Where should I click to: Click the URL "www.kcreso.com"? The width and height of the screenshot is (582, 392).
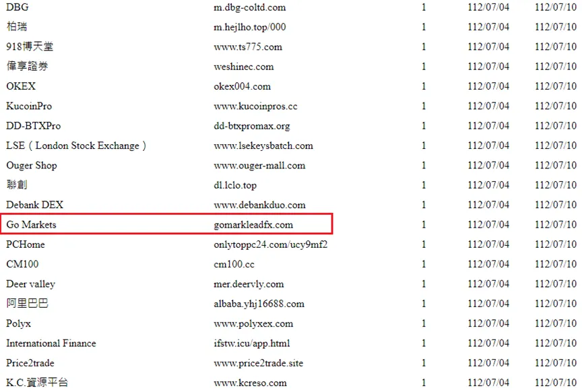[250, 383]
